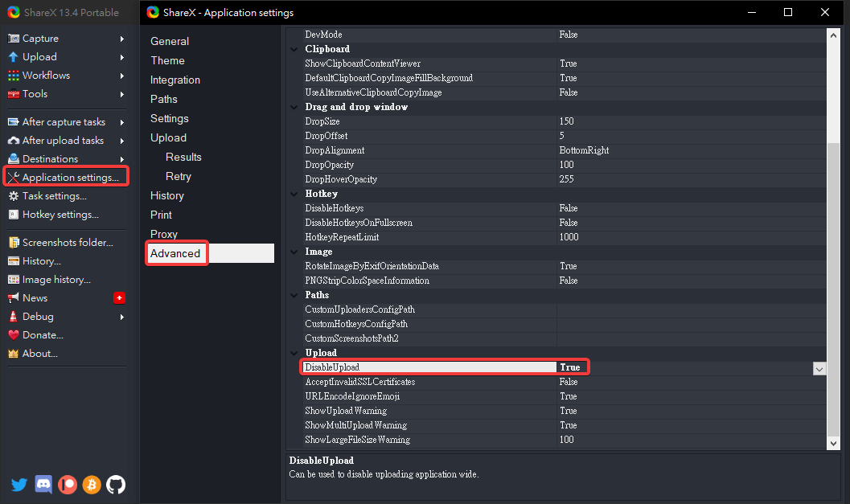The width and height of the screenshot is (850, 504).
Task: Click the Donate heart icon
Action: pos(14,335)
